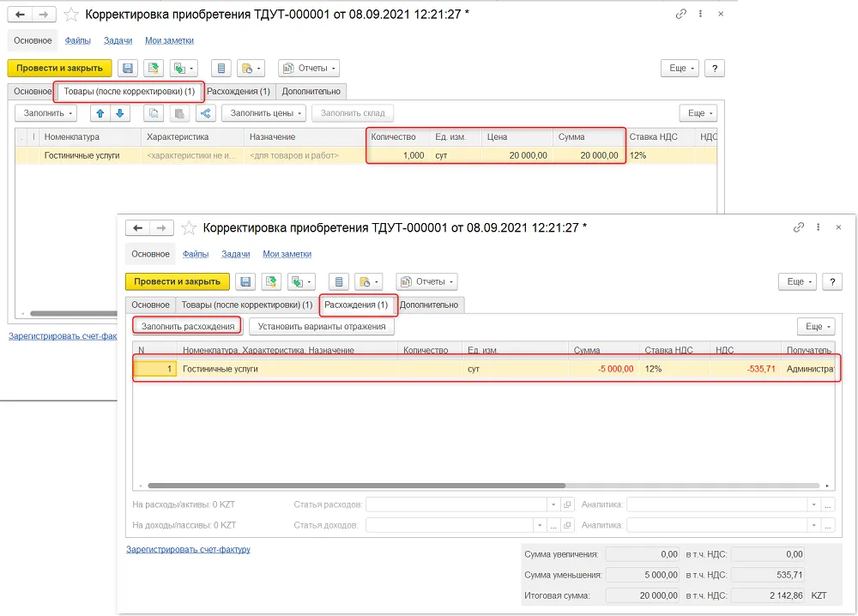Image resolution: width=858 pixels, height=616 pixels.
Task: Open the Файлы tab in the background window
Action: pyautogui.click(x=78, y=40)
